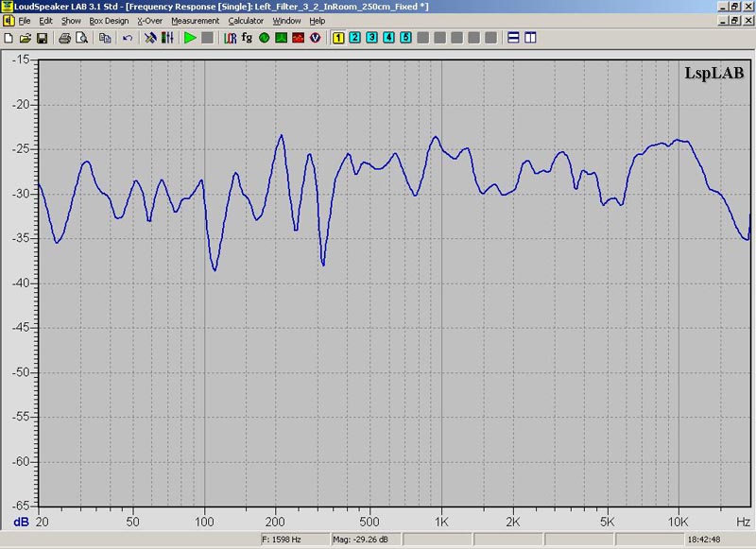Copy the graph with the copy icon
The image size is (756, 549).
tap(105, 38)
